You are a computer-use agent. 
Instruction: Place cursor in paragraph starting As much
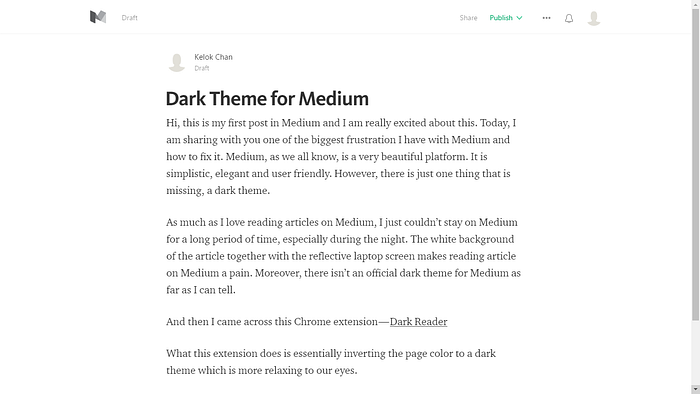point(343,256)
